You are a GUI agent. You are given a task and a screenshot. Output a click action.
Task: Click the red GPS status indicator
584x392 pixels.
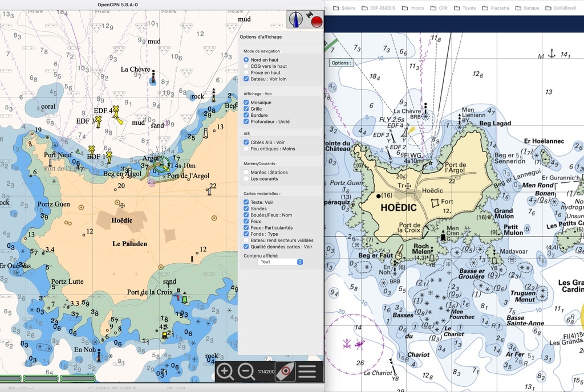pyautogui.click(x=317, y=22)
